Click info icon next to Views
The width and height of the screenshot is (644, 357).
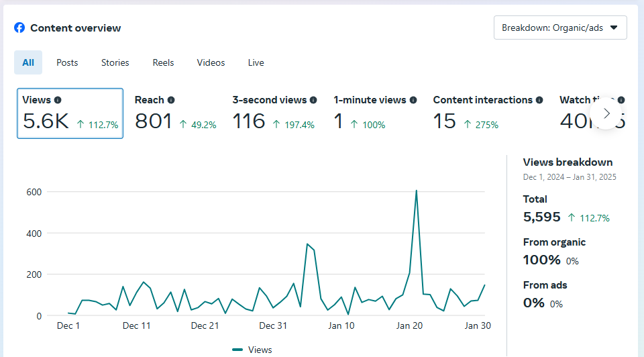58,100
